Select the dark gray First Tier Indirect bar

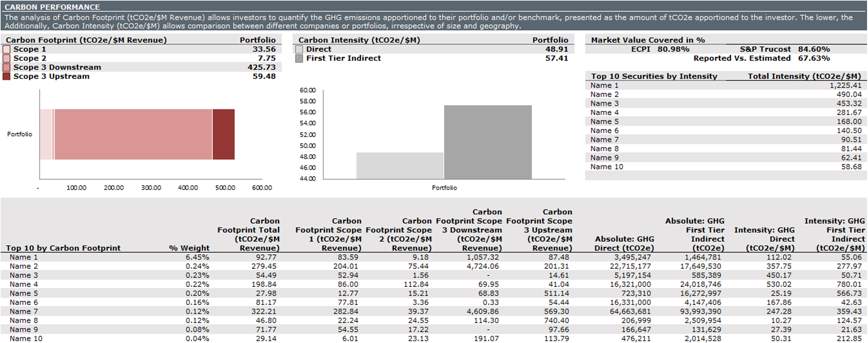click(488, 142)
